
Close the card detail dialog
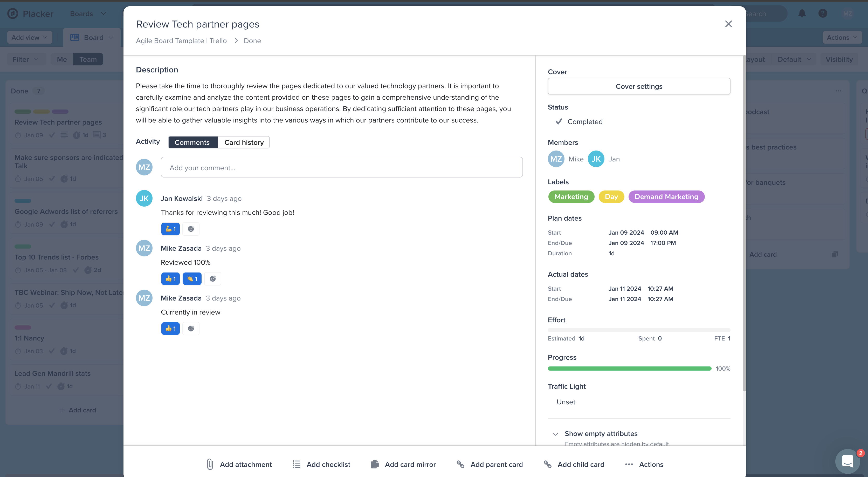728,24
